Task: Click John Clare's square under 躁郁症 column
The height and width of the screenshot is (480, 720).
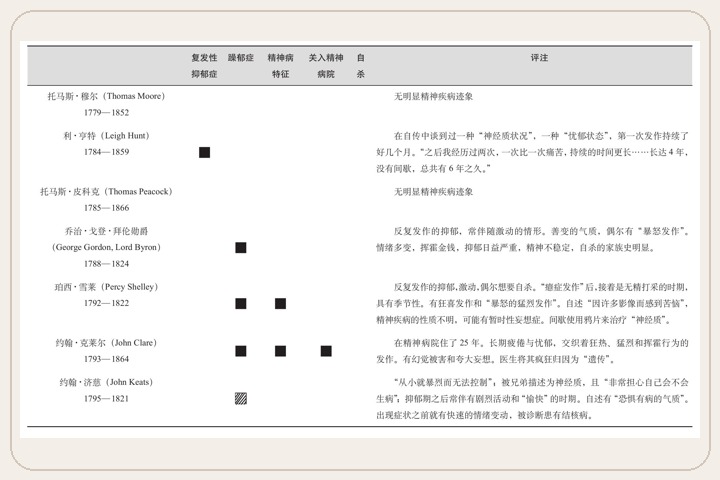Action: [241, 351]
